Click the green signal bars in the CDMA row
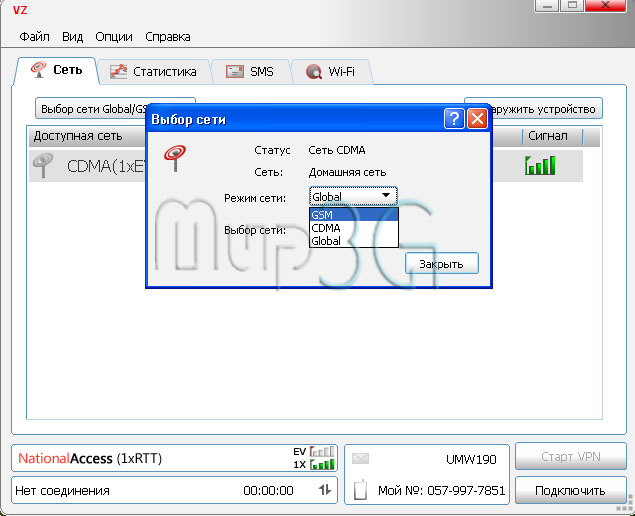This screenshot has height=516, width=635. click(540, 165)
